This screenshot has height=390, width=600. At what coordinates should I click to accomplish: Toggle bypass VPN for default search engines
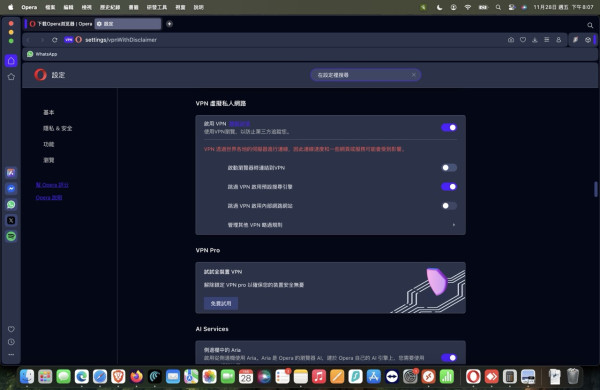pos(449,187)
